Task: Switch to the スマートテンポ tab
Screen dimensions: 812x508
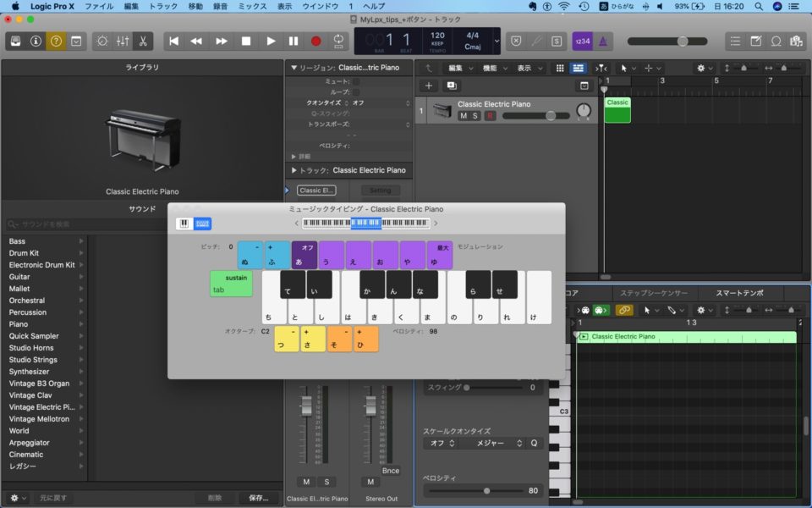Action: click(x=739, y=293)
